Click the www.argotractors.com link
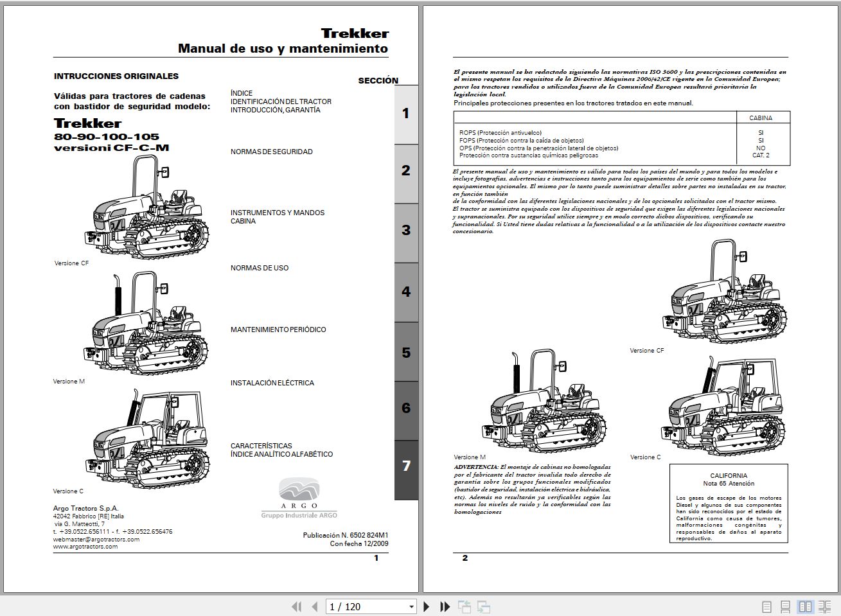 [x=85, y=547]
